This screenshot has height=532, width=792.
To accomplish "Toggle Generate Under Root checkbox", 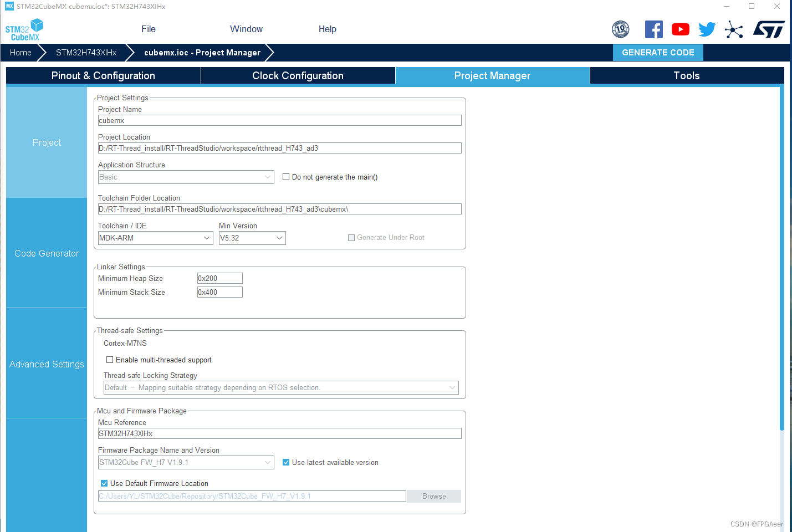I will click(351, 238).
